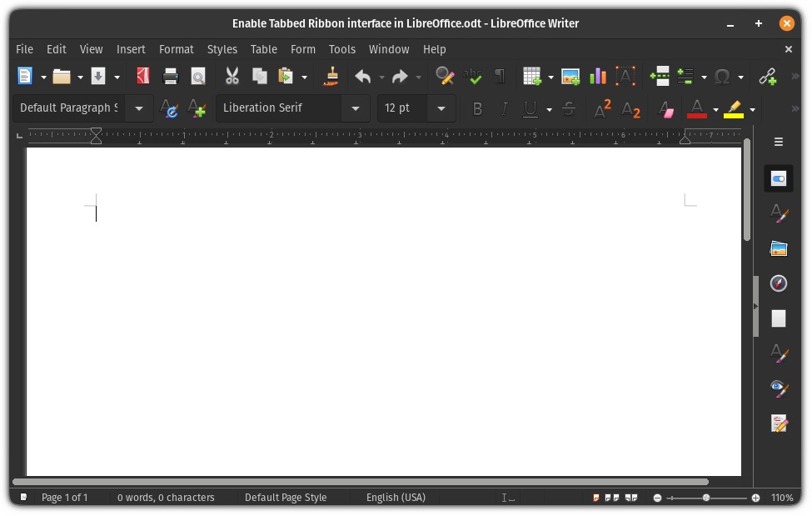
Task: Open the Accessibility Check sidebar panel
Action: pos(778,388)
